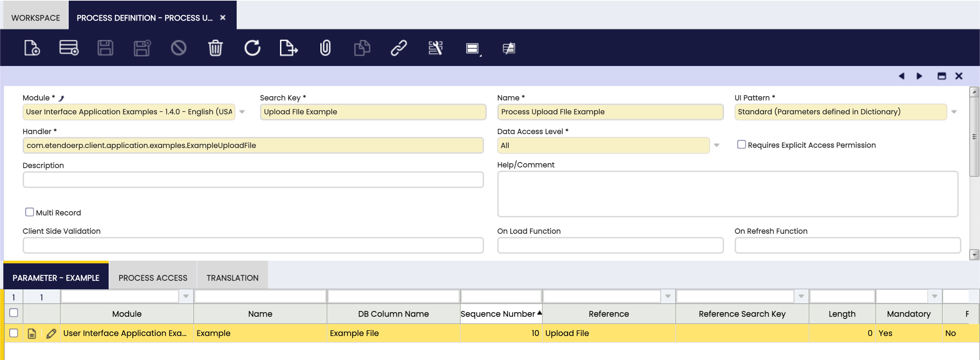Screen dimensions: 980x360
Task: Click the New Document toolbar icon
Action: coord(32,48)
